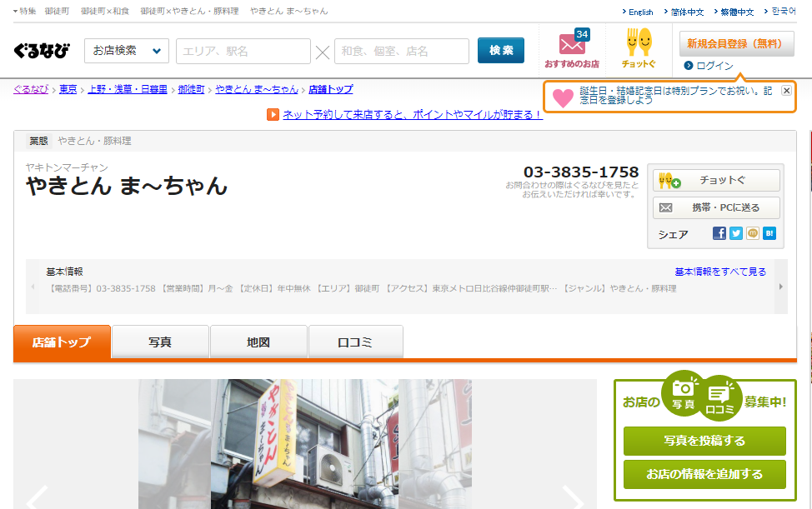Click the X separator between search fields
Image resolution: width=812 pixels, height=509 pixels.
tap(323, 52)
